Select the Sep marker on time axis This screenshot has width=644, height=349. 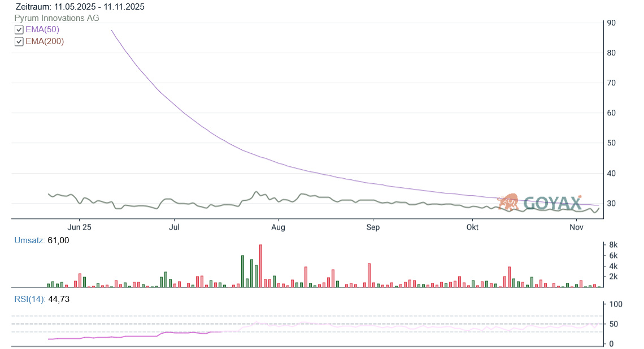point(373,227)
